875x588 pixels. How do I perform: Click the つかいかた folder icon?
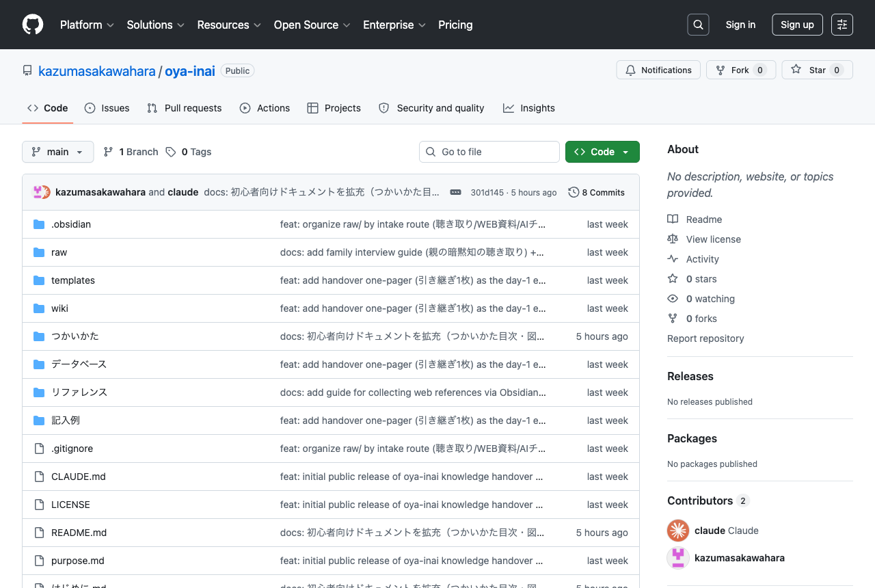[x=39, y=336]
